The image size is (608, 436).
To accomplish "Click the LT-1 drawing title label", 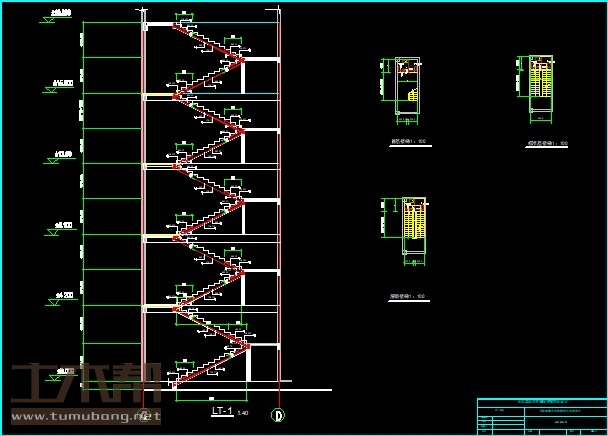I will (220, 411).
